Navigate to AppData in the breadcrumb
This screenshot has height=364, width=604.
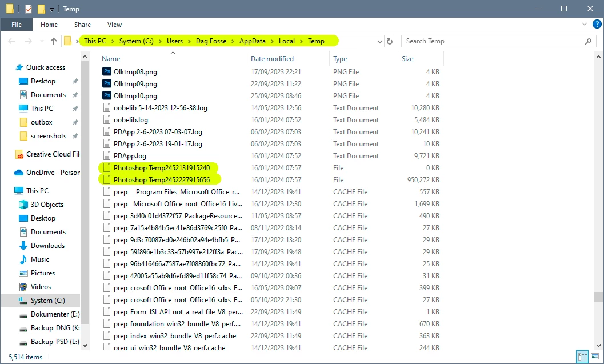[x=253, y=41]
